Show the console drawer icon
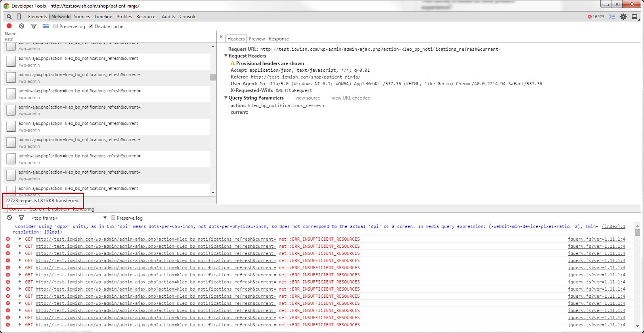 (x=612, y=17)
